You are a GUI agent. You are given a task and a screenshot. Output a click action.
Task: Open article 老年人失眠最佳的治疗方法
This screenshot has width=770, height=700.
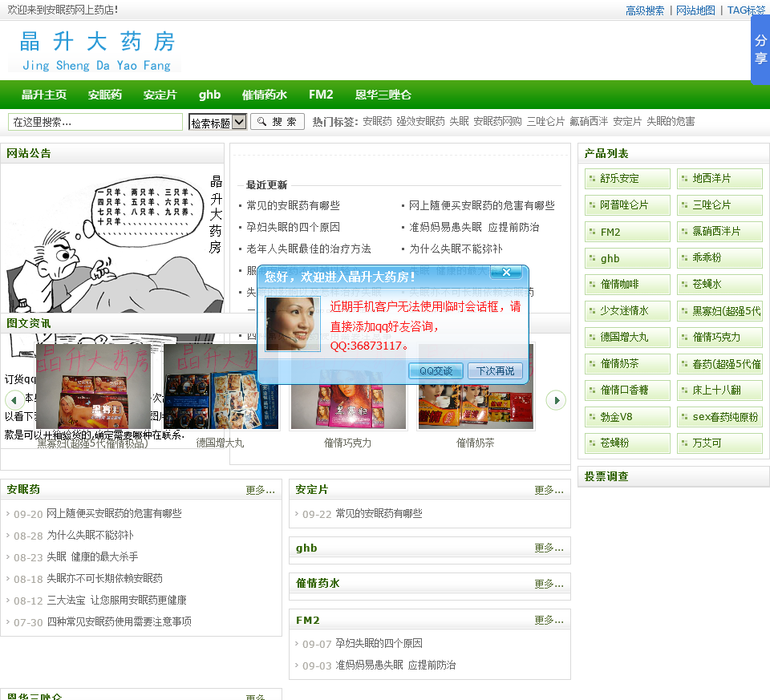coord(308,249)
